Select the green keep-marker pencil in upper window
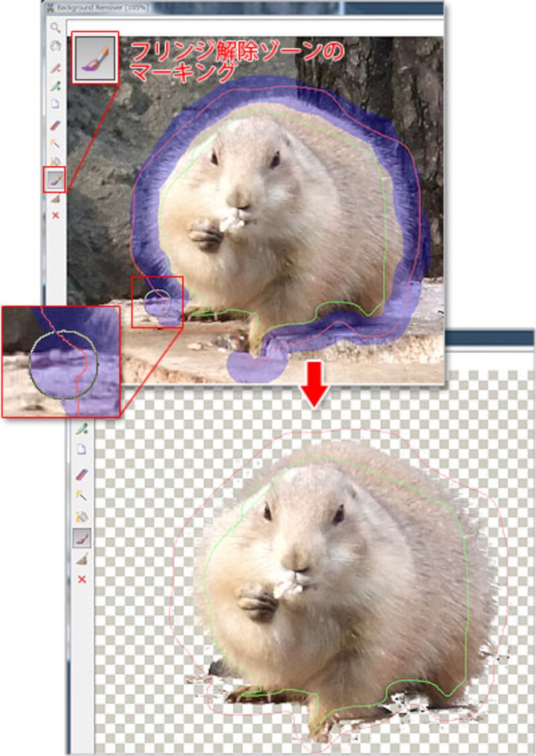Screen dimensions: 536x756 pyautogui.click(x=56, y=86)
